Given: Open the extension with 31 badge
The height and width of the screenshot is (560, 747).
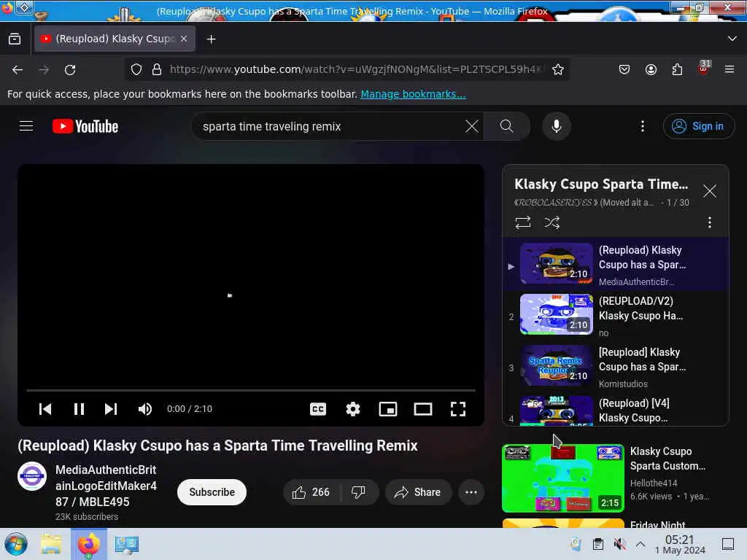Looking at the screenshot, I should [x=704, y=68].
